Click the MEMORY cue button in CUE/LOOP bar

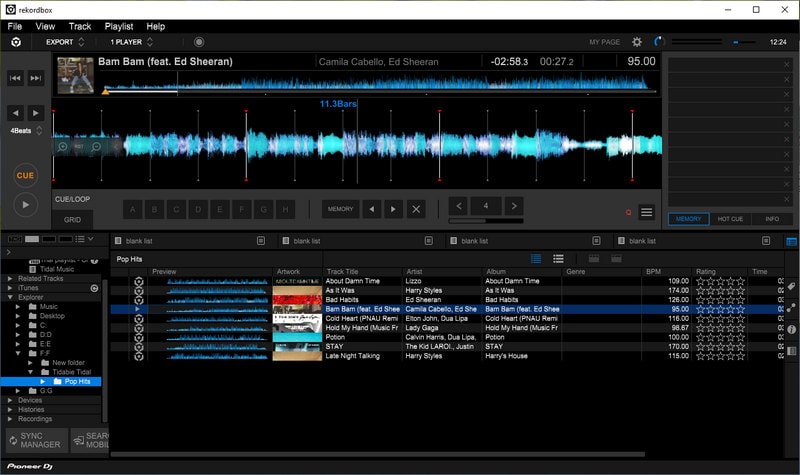(340, 209)
